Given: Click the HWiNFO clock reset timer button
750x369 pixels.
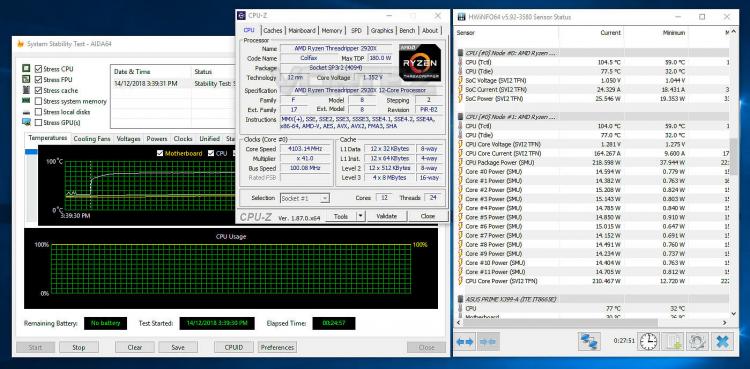Looking at the screenshot, I should (649, 341).
